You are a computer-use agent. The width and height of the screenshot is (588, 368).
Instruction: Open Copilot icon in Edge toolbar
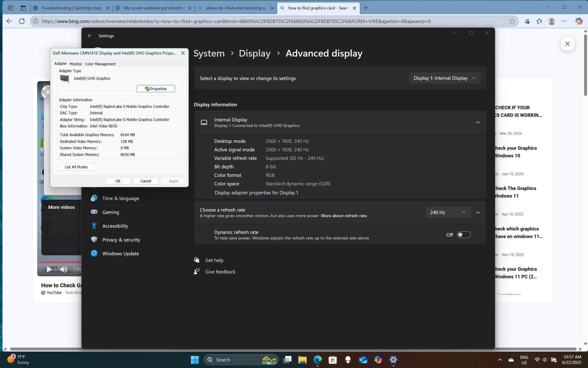click(579, 21)
